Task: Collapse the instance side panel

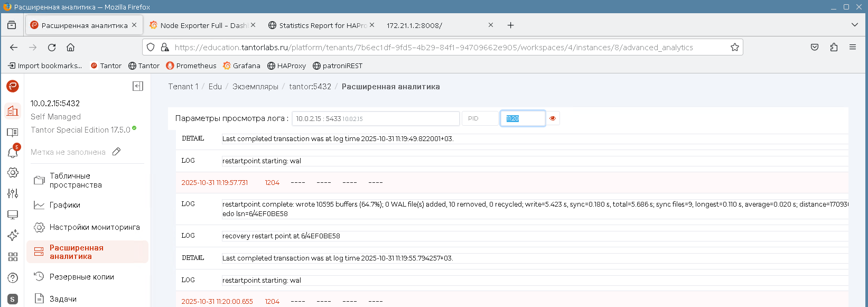Action: click(x=138, y=86)
